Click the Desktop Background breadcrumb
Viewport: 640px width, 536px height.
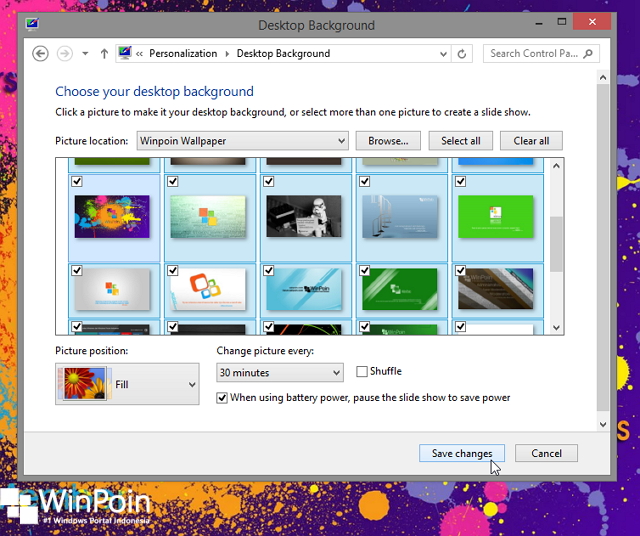283,53
